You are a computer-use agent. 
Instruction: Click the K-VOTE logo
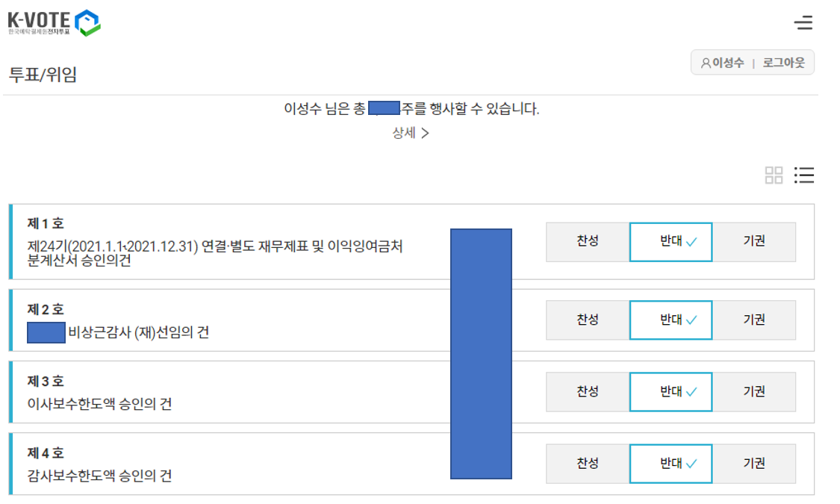pos(54,22)
